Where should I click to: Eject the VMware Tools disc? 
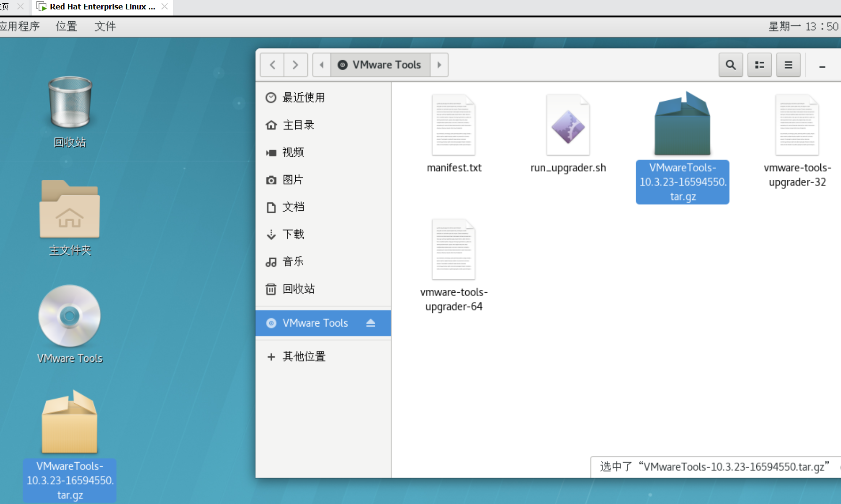pos(371,323)
